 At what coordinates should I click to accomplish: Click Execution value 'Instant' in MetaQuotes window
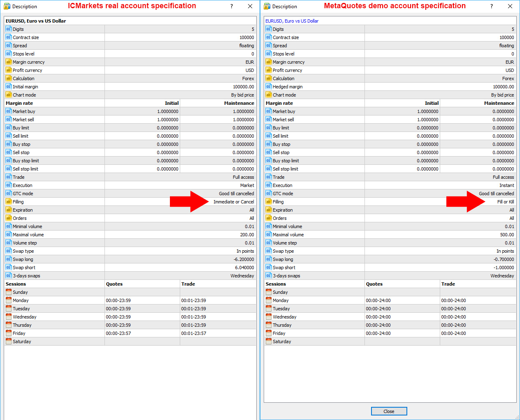point(507,185)
